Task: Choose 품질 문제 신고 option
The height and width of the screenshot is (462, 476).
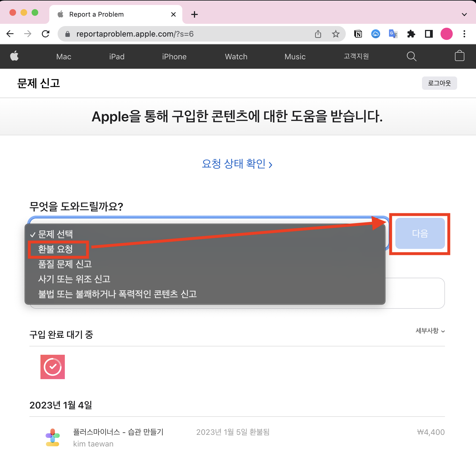Action: [x=205, y=264]
